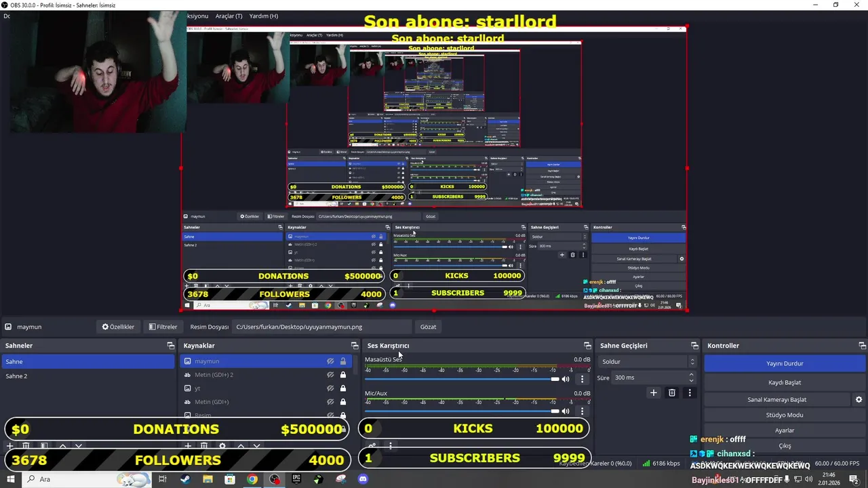The height and width of the screenshot is (488, 868).
Task: Float the Sahne Geçişleri dock panel
Action: coord(694,346)
